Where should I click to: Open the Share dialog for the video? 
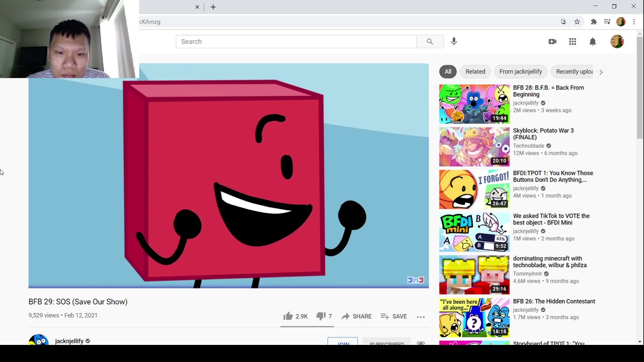tap(356, 316)
